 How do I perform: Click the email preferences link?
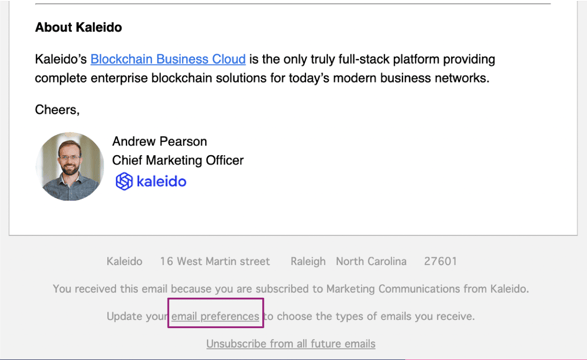(x=215, y=316)
